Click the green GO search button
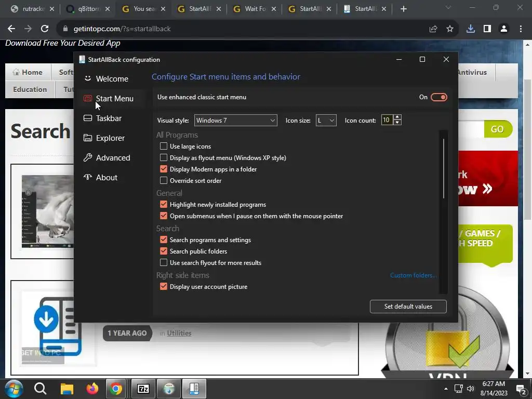Viewport: 532px width, 399px height. (x=497, y=129)
